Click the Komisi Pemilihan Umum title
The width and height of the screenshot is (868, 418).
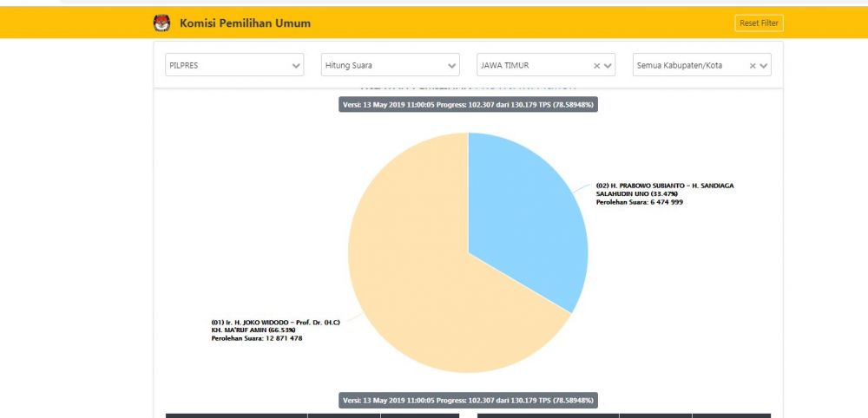[245, 23]
